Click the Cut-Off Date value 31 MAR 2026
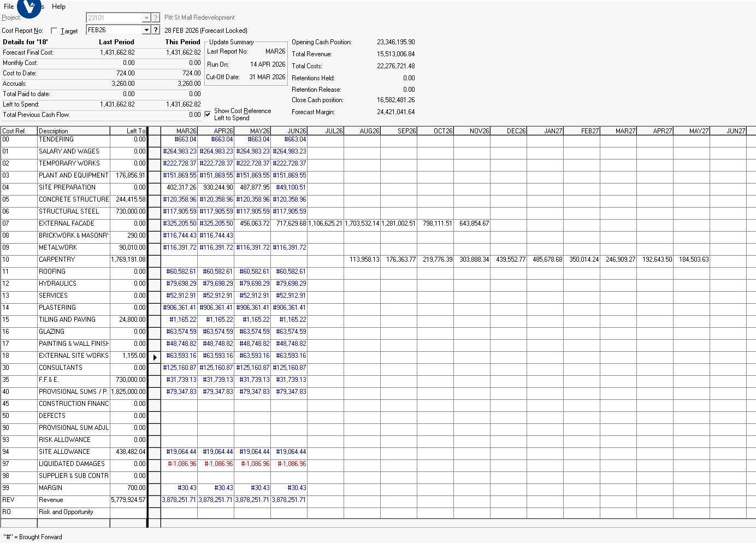Viewport: 756px width, 543px height. pos(267,77)
